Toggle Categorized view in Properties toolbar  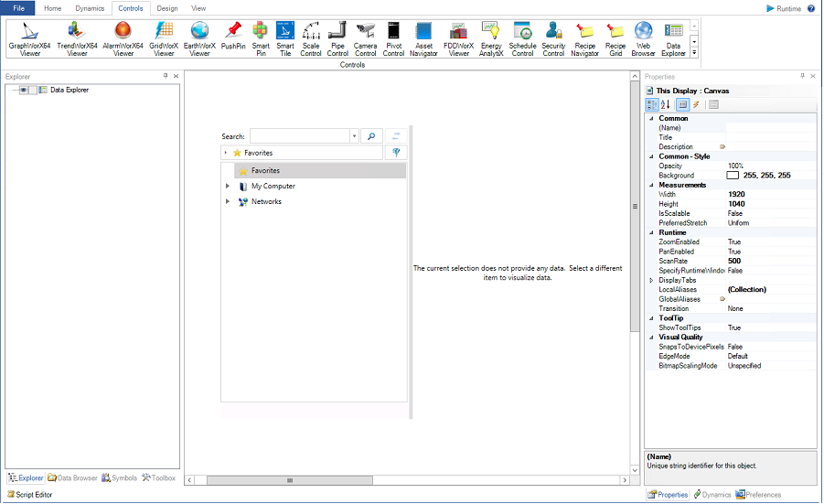coord(651,104)
